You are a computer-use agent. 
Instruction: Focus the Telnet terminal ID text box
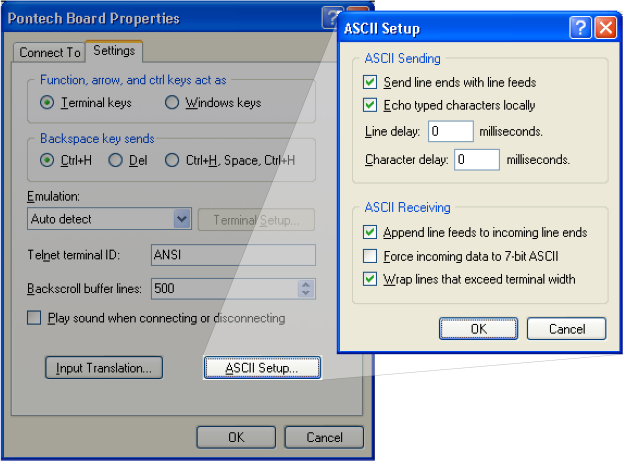pyautogui.click(x=232, y=255)
